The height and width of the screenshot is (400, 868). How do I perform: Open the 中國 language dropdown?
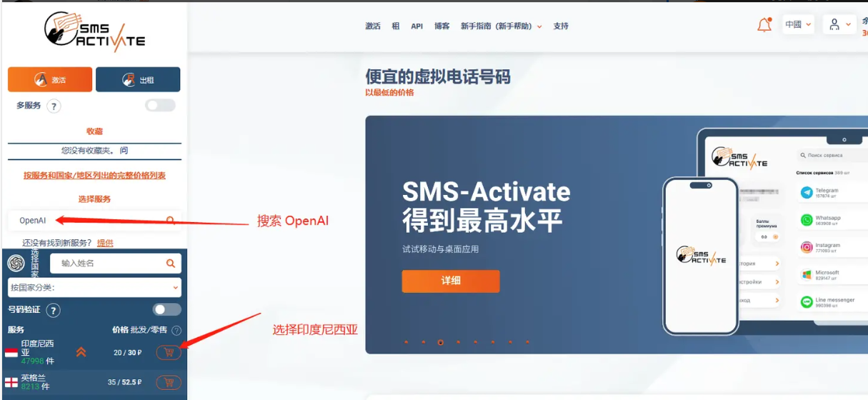click(x=798, y=24)
